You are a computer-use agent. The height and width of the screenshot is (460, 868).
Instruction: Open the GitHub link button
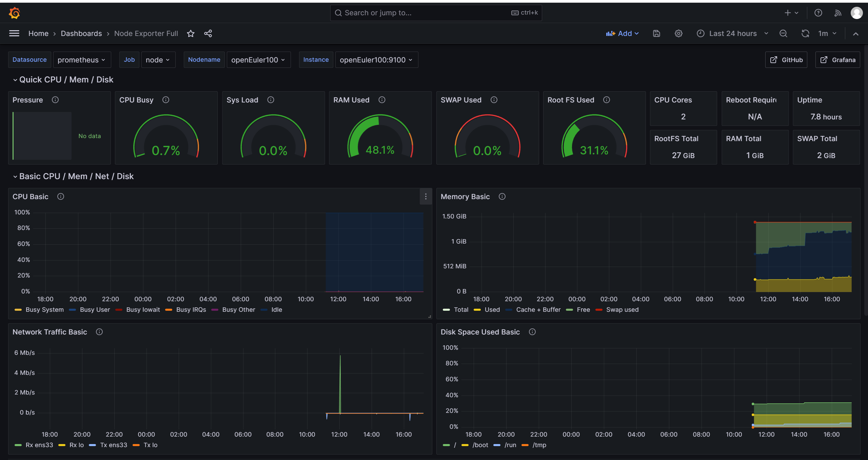tap(786, 60)
